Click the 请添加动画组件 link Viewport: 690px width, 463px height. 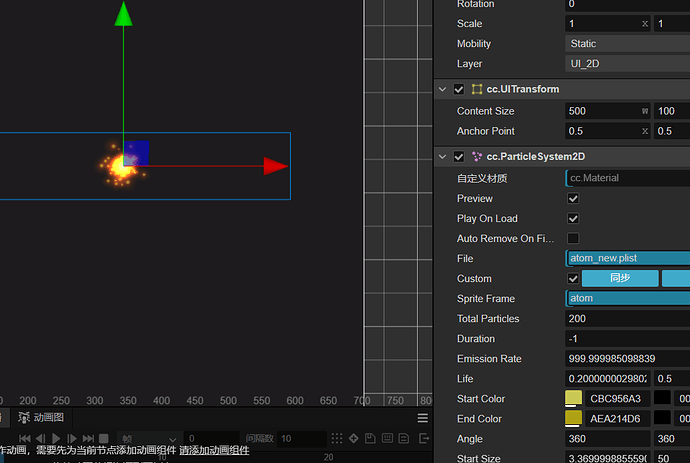214,450
